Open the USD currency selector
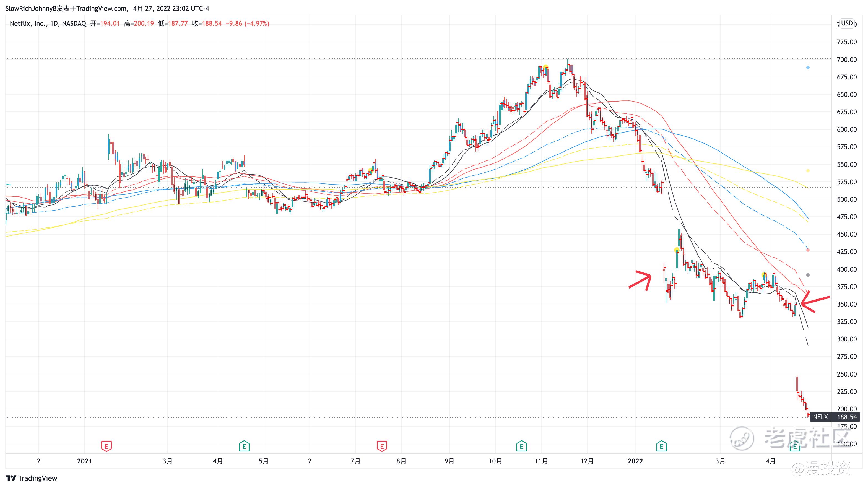Image resolution: width=868 pixels, height=488 pixels. pos(847,23)
